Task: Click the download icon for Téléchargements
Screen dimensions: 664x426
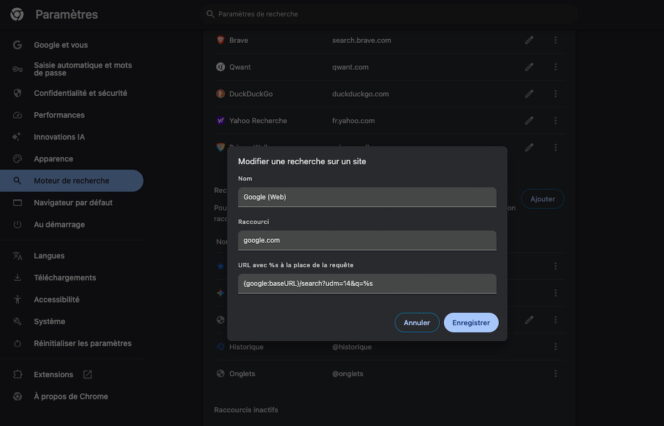Action: (17, 278)
